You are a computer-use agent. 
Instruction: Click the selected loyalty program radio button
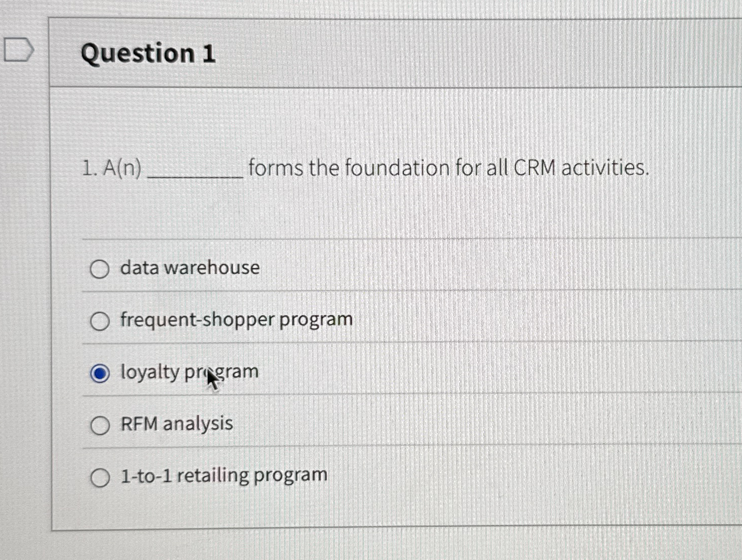(100, 373)
